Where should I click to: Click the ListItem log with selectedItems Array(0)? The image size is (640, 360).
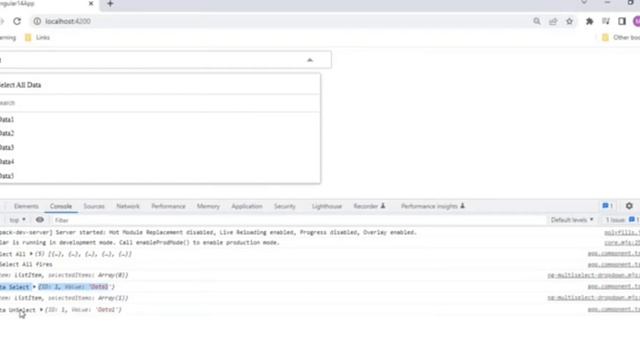coord(64,276)
